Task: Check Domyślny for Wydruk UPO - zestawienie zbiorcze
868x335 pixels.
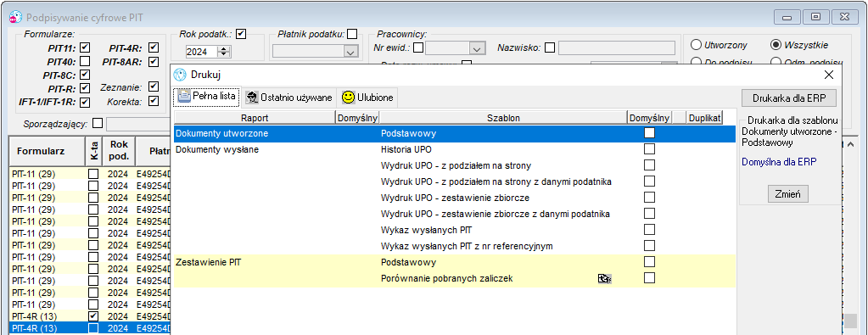Action: pos(649,197)
